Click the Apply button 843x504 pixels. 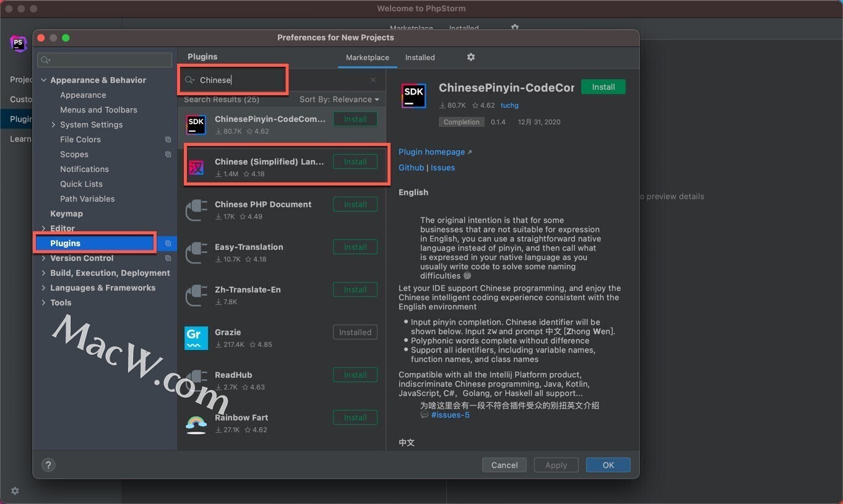(556, 465)
